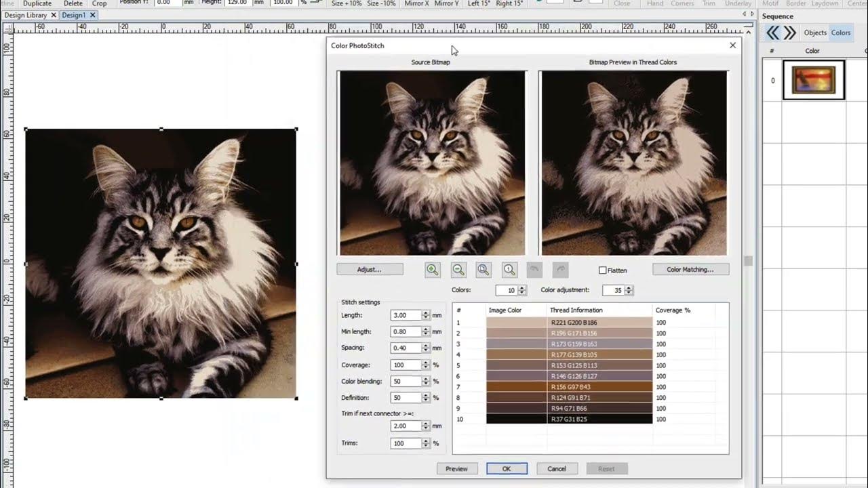This screenshot has width=868, height=488.
Task: Click the Length spinner arrows
Action: point(426,315)
